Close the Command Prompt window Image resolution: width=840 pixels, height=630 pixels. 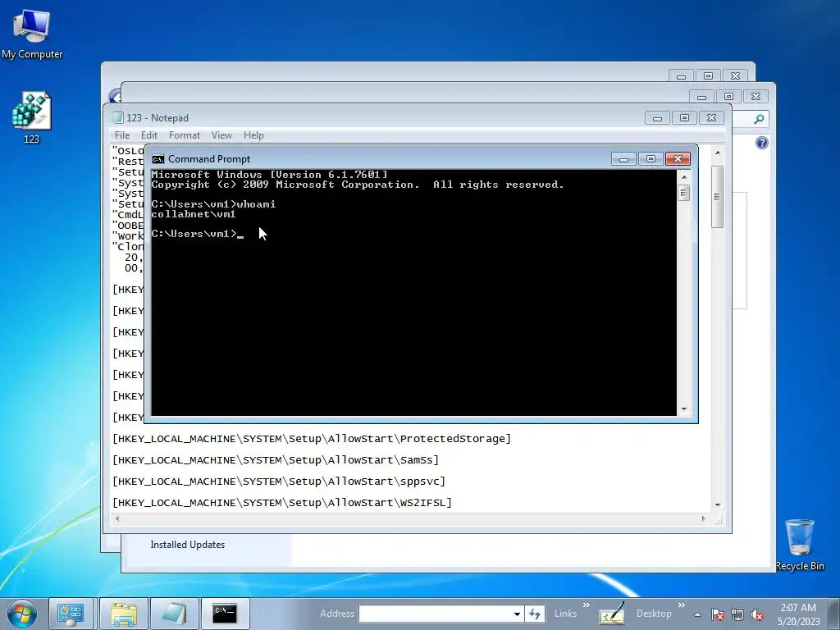pyautogui.click(x=678, y=158)
